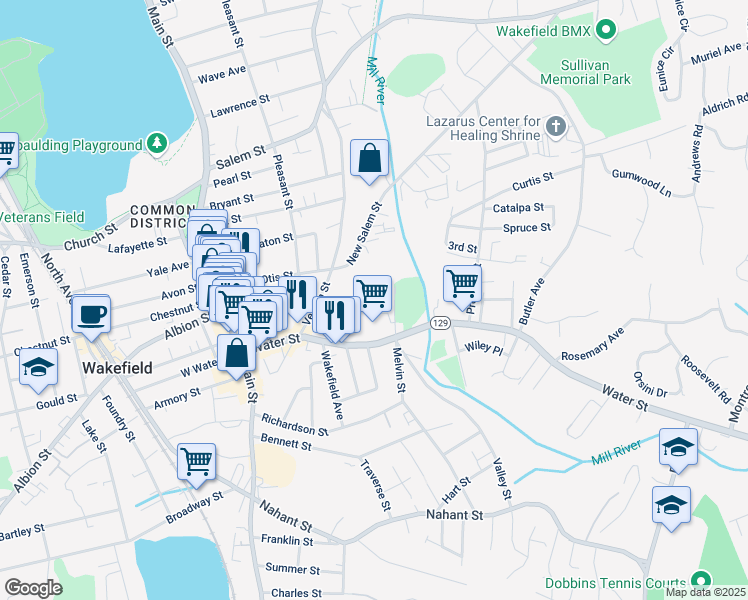The height and width of the screenshot is (600, 748).
Task: Click the Orsini Dr street label
Action: pos(650,385)
